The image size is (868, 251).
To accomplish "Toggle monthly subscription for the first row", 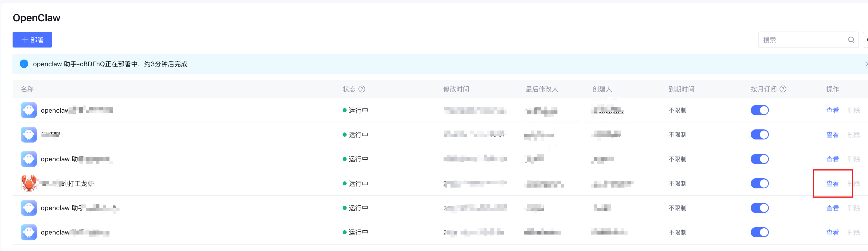I will [760, 110].
